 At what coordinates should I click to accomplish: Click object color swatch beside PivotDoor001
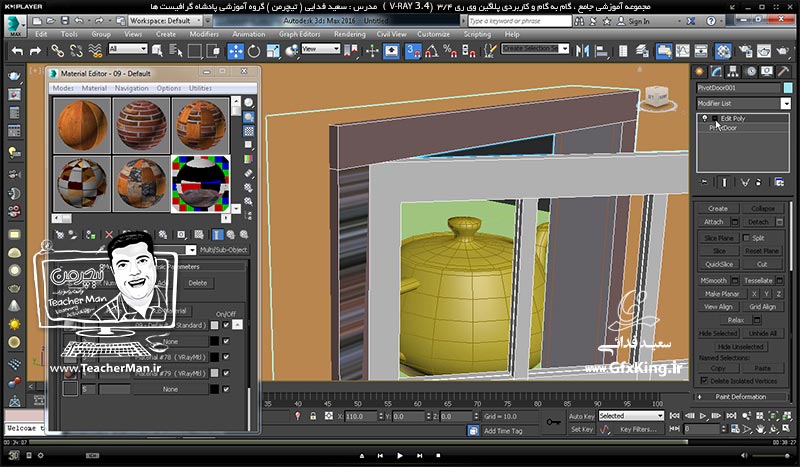[788, 88]
